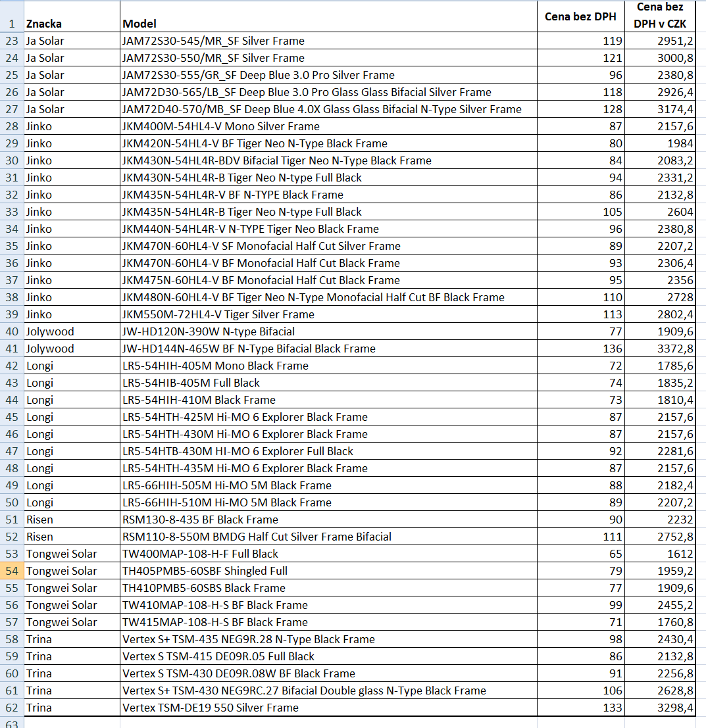Click cell Vertex S+ TSM-435 NEG9R.28

coord(328,639)
